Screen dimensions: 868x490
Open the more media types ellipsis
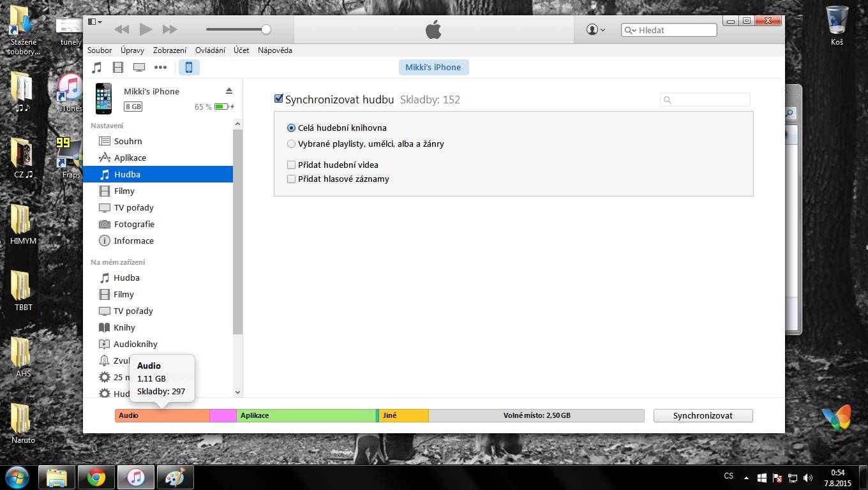tap(161, 67)
